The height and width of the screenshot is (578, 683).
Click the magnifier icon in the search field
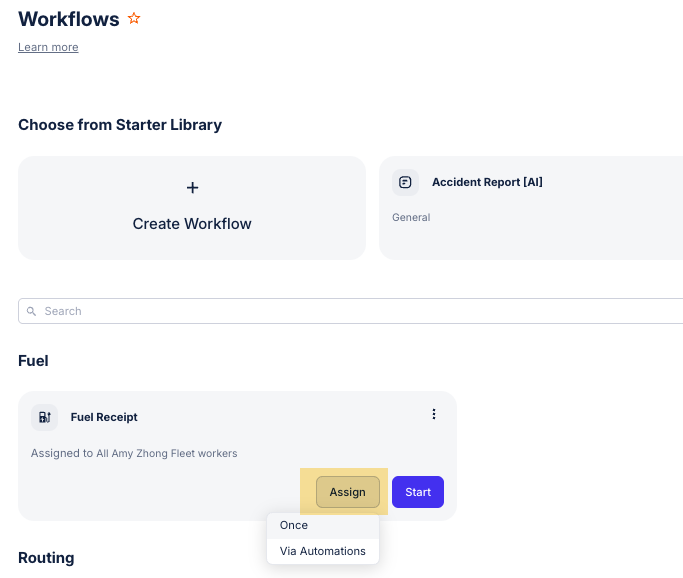(31, 311)
